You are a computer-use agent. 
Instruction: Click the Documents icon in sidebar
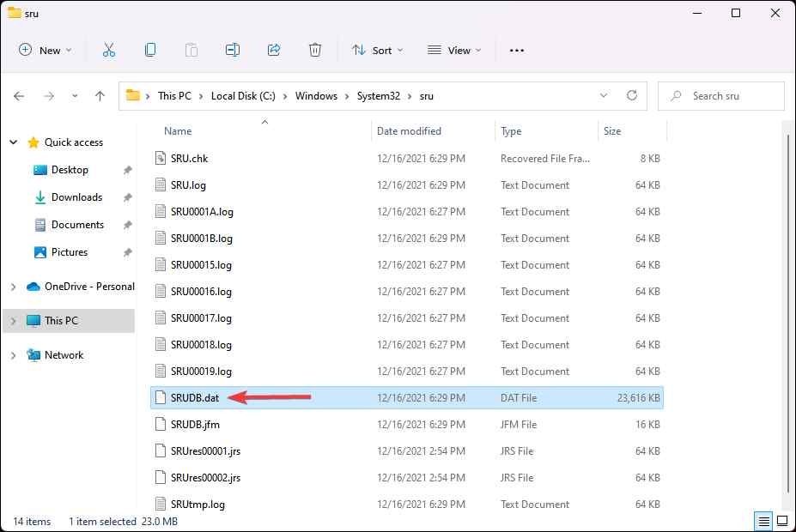point(40,225)
